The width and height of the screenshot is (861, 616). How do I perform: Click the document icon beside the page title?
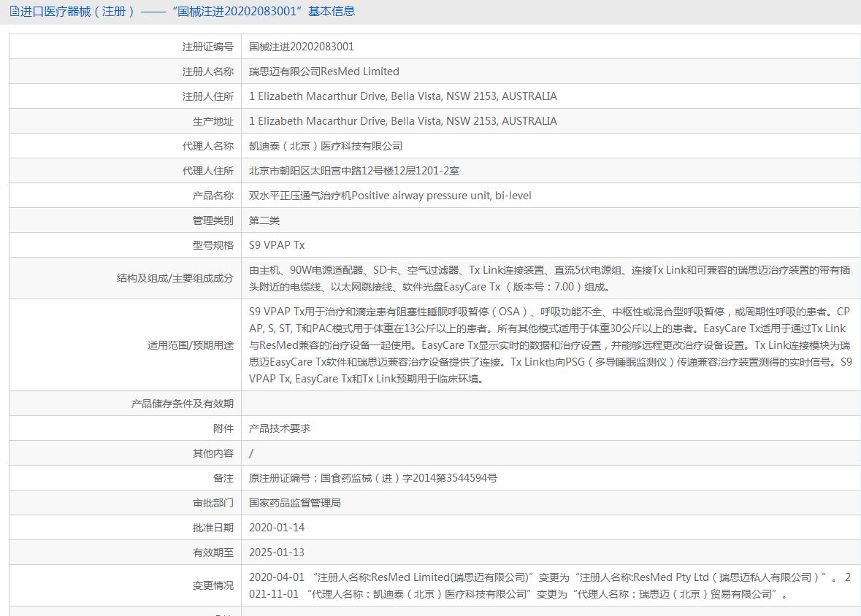tap(15, 11)
